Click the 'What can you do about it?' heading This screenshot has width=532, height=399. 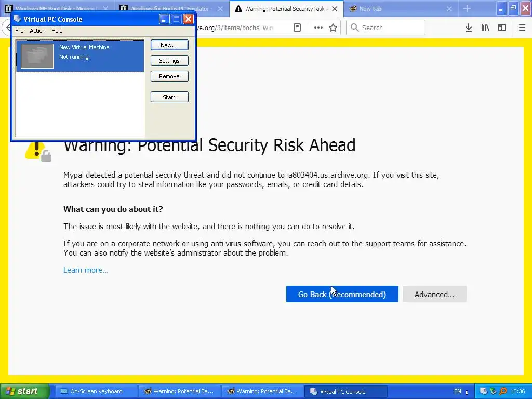(113, 209)
